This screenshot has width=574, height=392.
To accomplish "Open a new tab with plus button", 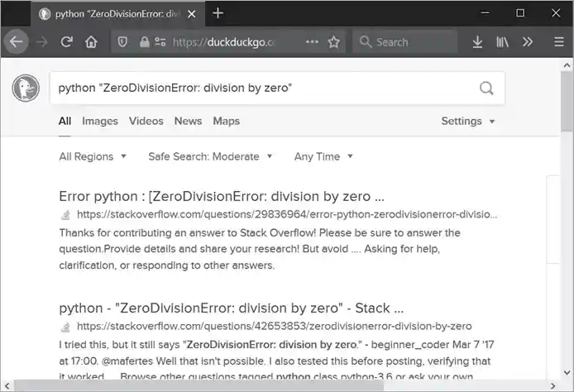I will (218, 13).
